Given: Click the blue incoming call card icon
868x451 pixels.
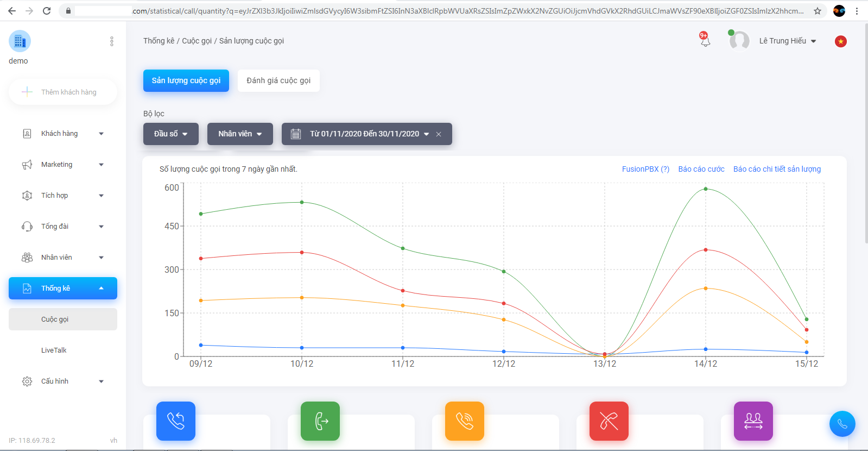Looking at the screenshot, I should coord(176,421).
